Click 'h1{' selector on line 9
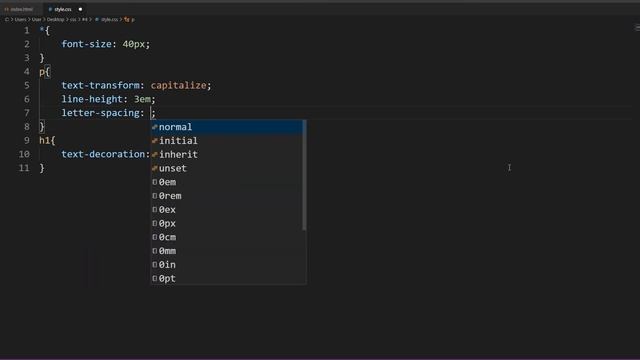The image size is (640, 360). [x=47, y=140]
